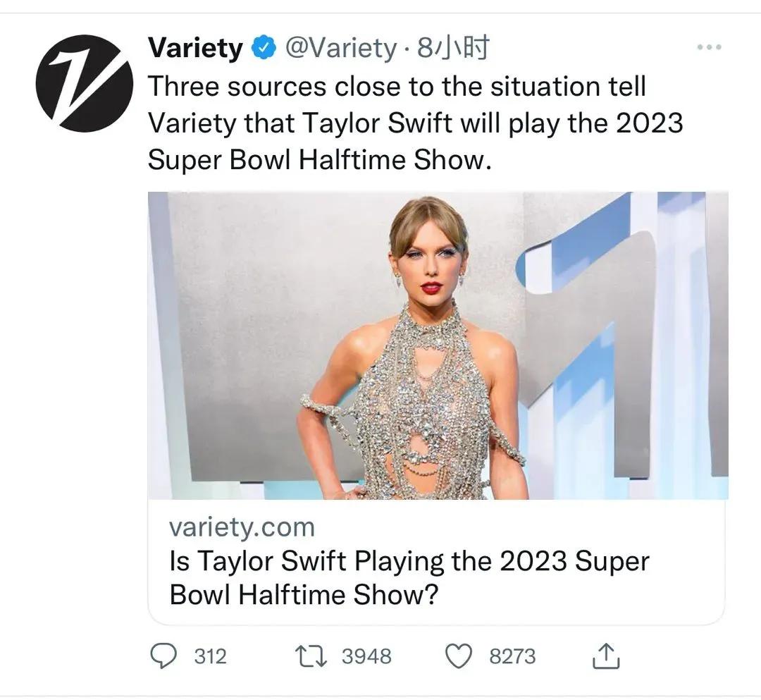Click "Bowl Halftime Show?" on the card's last line
The image size is (761, 700).
(304, 596)
